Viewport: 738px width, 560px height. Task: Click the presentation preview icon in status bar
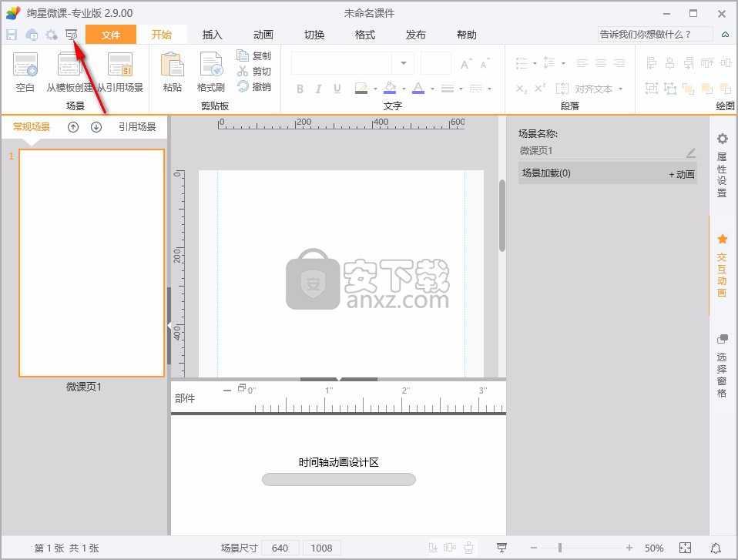pyautogui.click(x=502, y=548)
